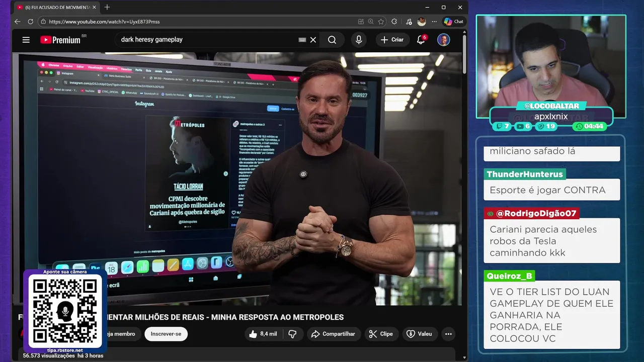
Task: Open browser profile picture
Action: tap(422, 22)
